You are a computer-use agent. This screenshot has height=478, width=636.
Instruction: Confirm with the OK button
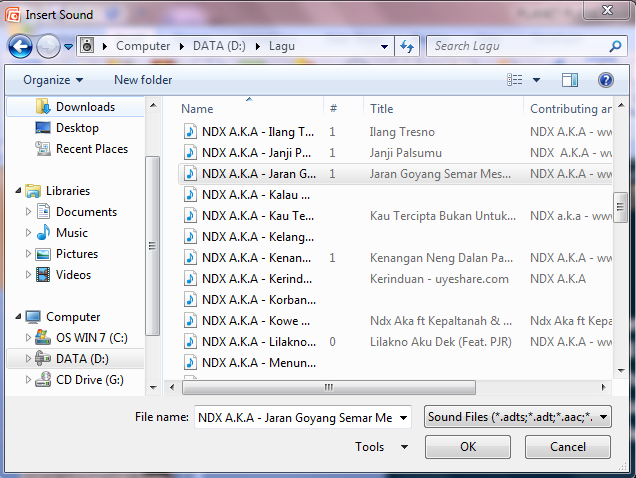coord(468,447)
